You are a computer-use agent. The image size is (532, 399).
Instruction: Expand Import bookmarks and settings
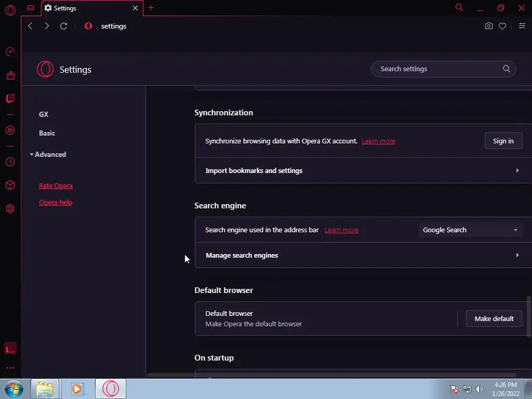pos(363,170)
